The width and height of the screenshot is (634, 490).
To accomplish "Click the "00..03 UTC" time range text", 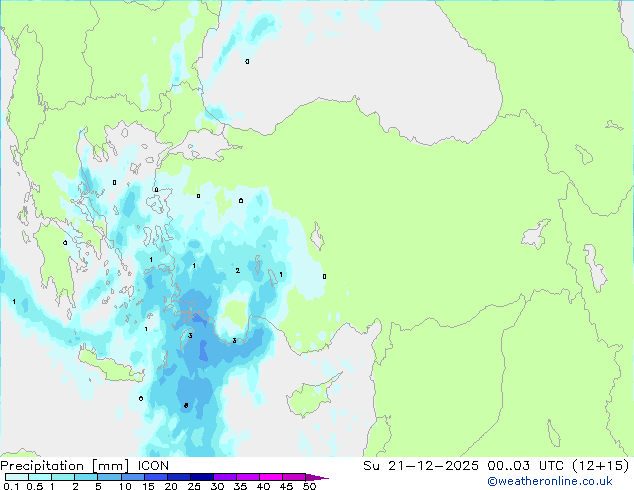I will point(525,466).
